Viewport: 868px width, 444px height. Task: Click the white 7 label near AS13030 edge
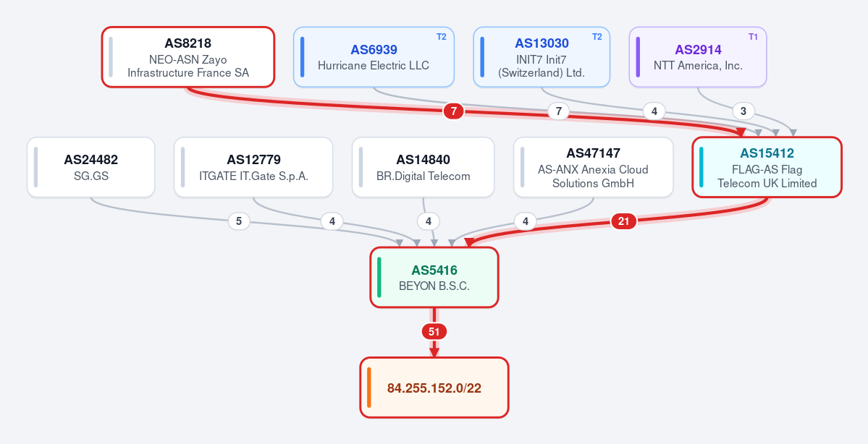tap(559, 111)
